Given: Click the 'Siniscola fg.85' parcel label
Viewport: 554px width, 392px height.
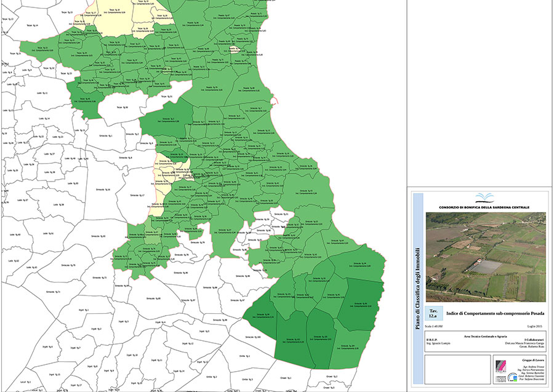Looking at the screenshot, I should 153,298.
